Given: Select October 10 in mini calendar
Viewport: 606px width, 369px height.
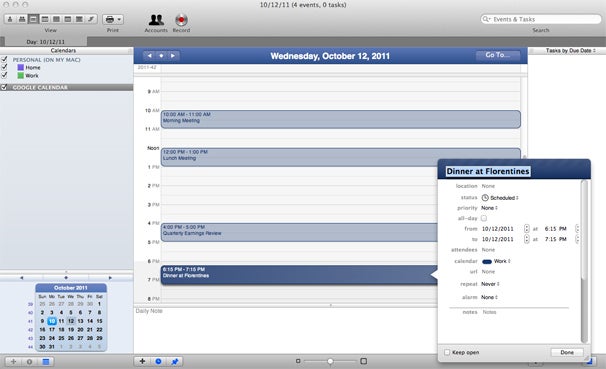Looking at the screenshot, I should 52,321.
